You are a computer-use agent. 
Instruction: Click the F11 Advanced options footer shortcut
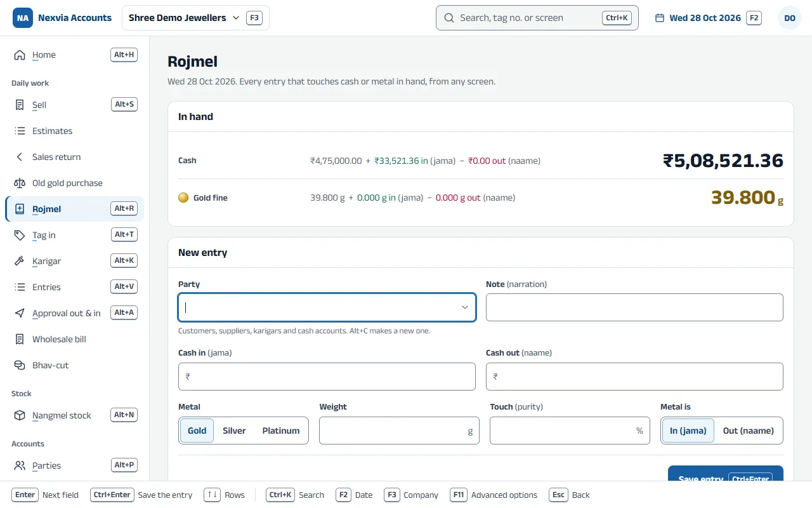494,495
